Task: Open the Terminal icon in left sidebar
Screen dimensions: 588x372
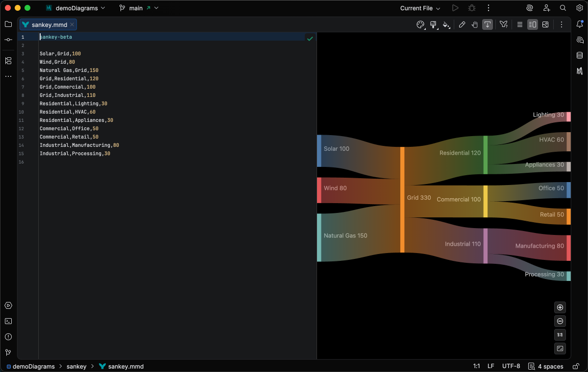Action: 8,321
